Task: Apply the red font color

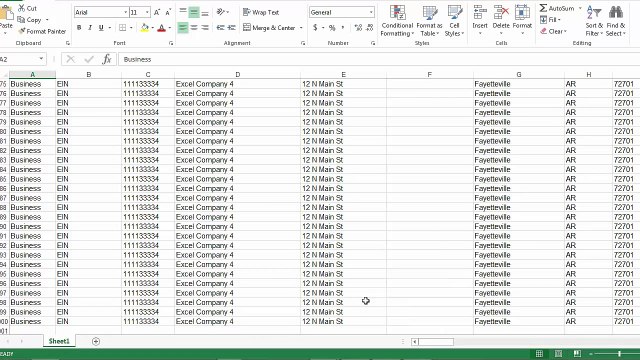Action: click(162, 28)
